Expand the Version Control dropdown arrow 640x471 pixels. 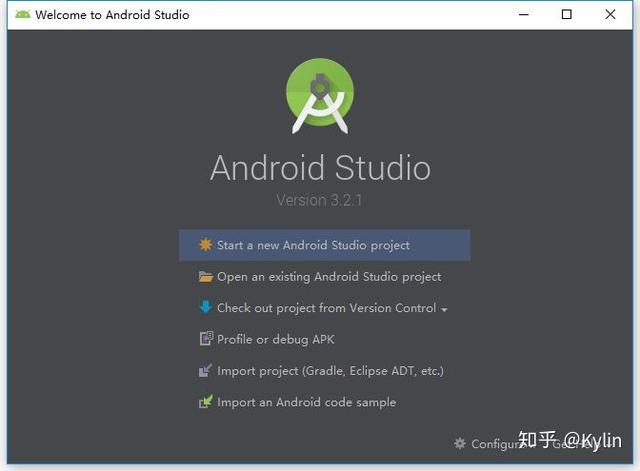[444, 310]
